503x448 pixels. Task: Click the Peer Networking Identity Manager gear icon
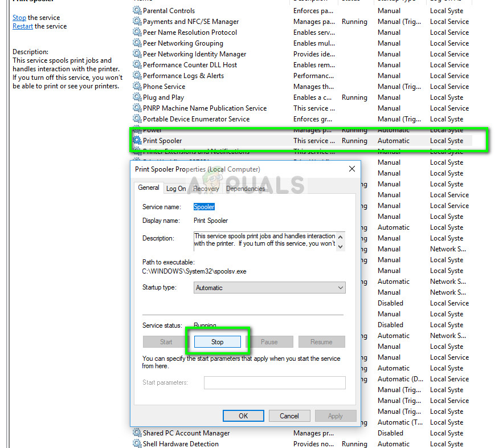(137, 54)
